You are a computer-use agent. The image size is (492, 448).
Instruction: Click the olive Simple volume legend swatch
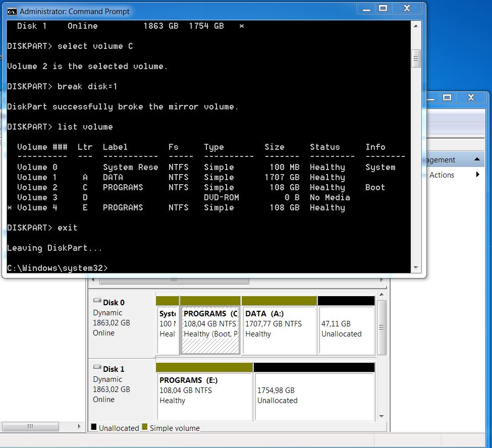144,427
